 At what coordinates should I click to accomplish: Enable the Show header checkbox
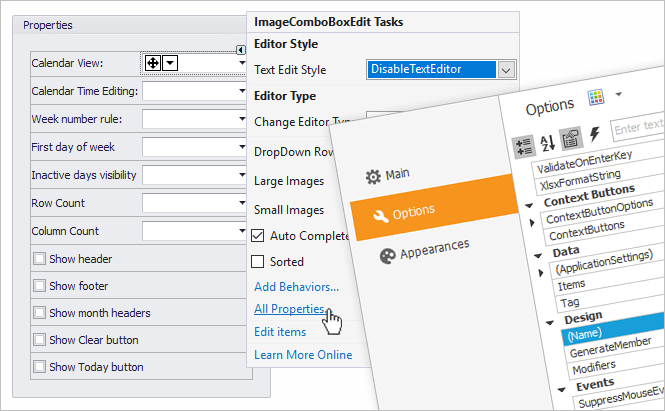coord(39,259)
